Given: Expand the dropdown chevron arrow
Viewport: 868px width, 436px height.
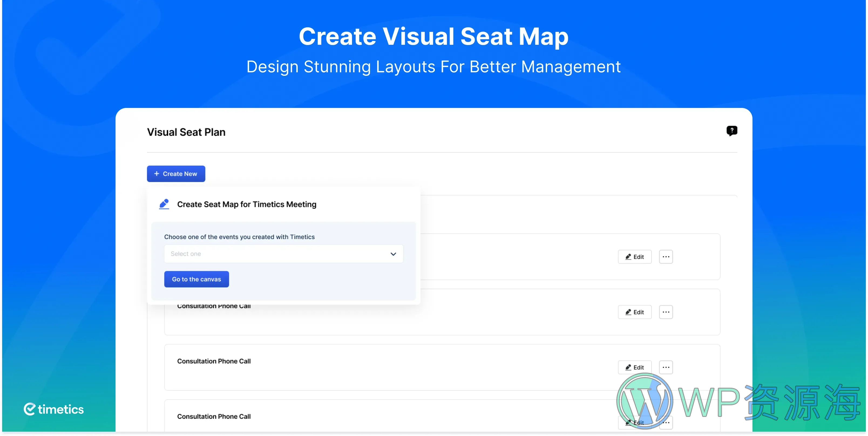Looking at the screenshot, I should coord(393,254).
